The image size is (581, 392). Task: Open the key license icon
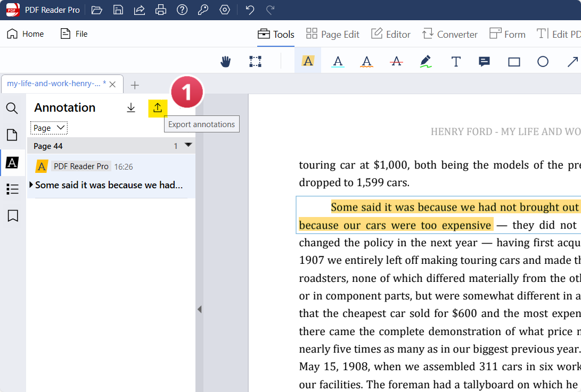coord(203,10)
